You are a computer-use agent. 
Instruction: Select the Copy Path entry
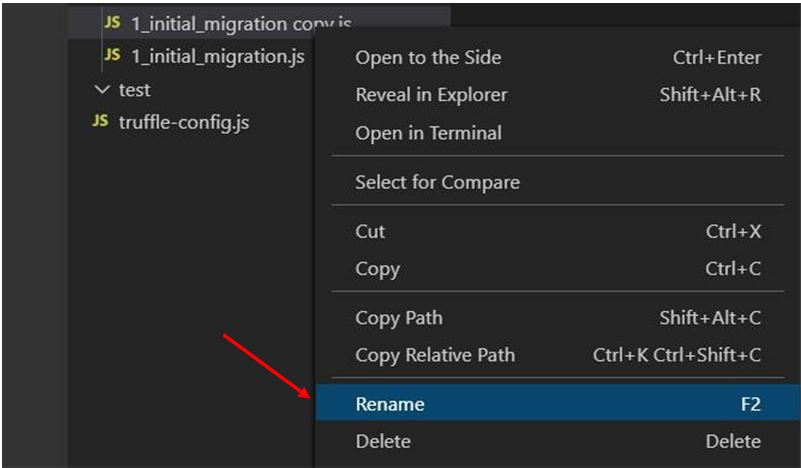click(398, 318)
